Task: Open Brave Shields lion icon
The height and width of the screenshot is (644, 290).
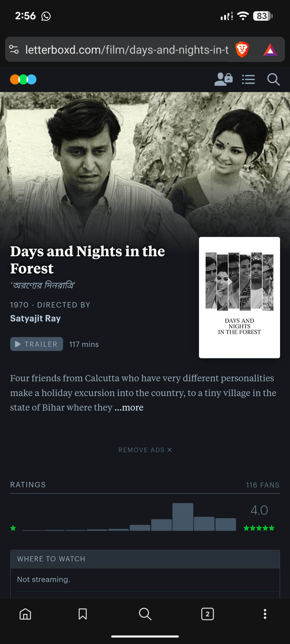Action: pos(242,50)
